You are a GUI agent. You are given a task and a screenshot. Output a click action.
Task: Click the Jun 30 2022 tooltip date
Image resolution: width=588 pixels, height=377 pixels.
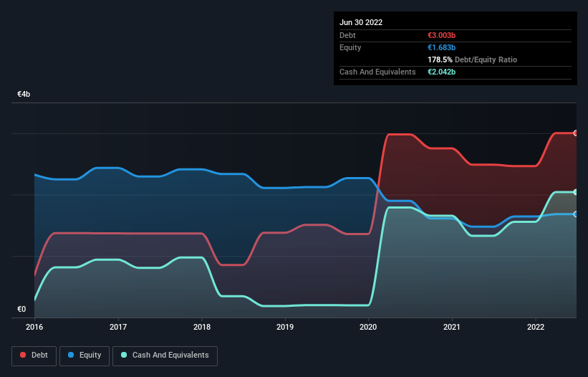tap(361, 22)
